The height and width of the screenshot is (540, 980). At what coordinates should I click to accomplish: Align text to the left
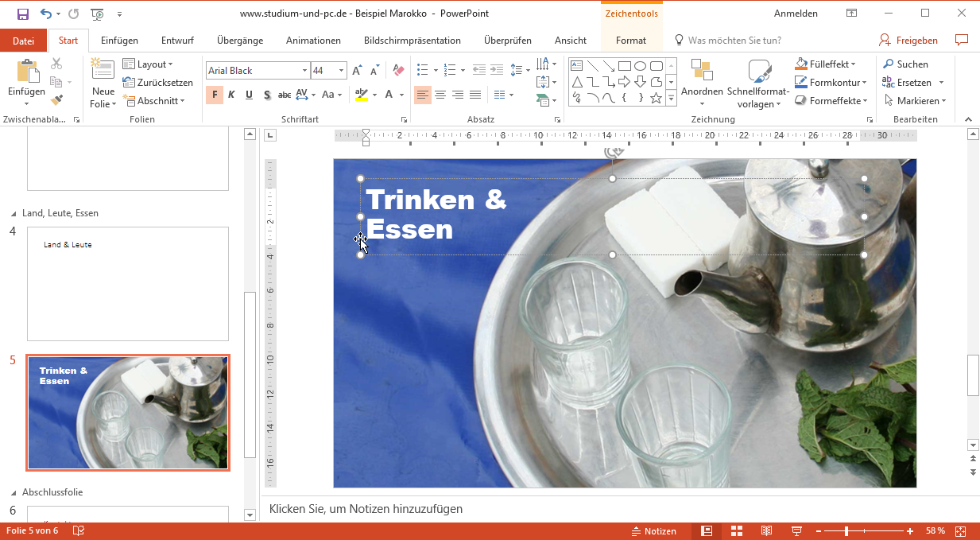[423, 95]
